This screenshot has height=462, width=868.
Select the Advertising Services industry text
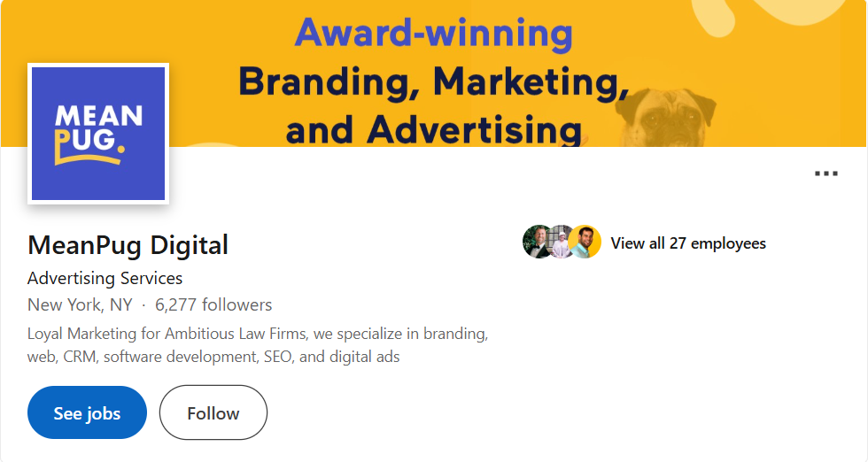click(105, 278)
